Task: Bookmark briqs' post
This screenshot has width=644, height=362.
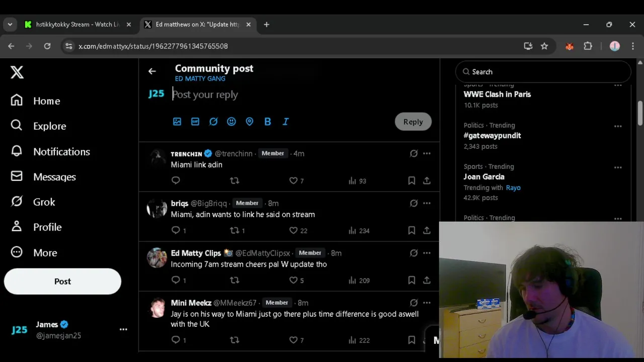Action: (412, 230)
